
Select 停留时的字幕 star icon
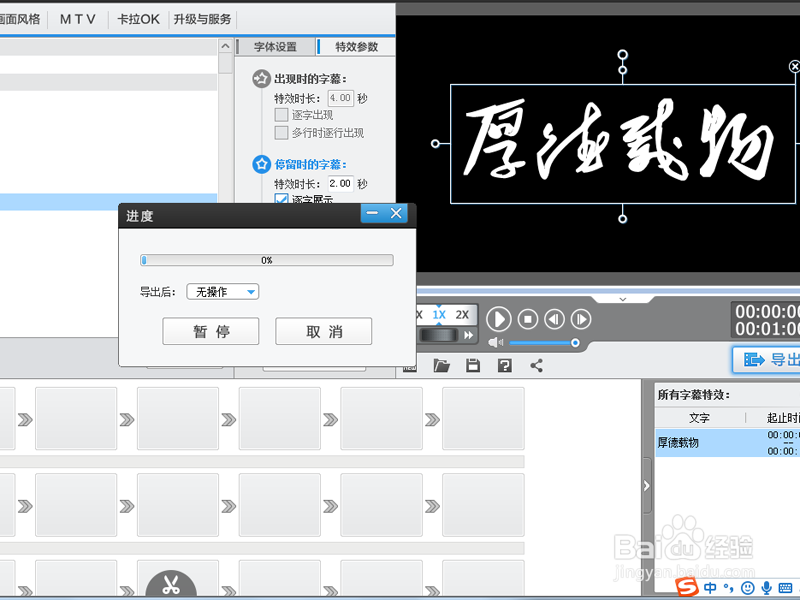click(261, 164)
